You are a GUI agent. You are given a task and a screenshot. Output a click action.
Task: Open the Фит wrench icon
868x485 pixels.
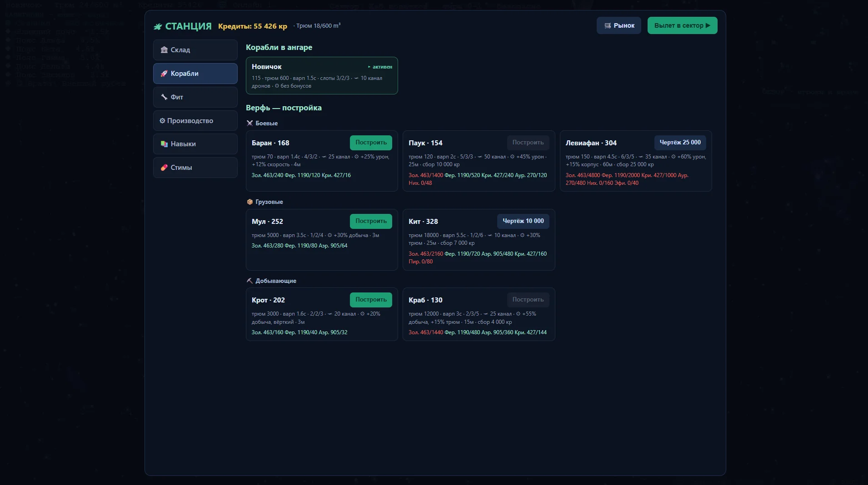pos(164,97)
